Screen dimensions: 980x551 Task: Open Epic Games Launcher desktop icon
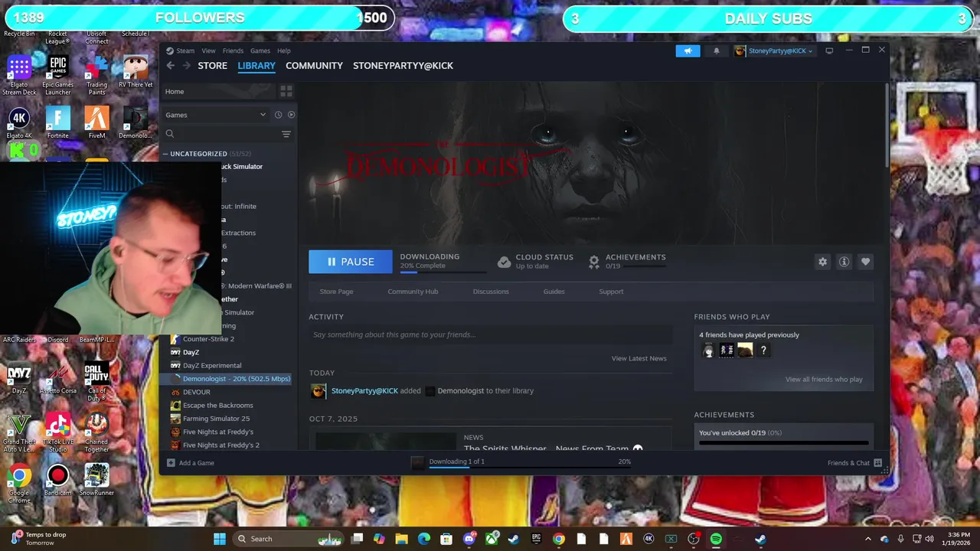57,76
